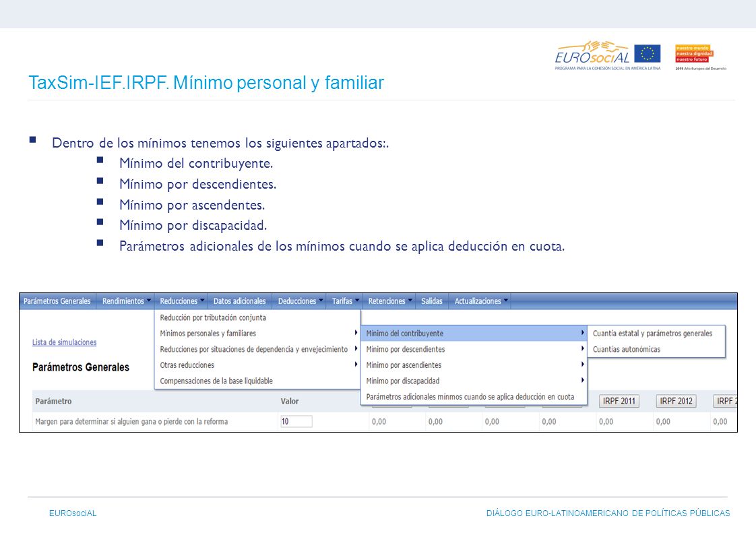756x535 pixels.
Task: Open the Tarifas menu
Action: tap(344, 301)
